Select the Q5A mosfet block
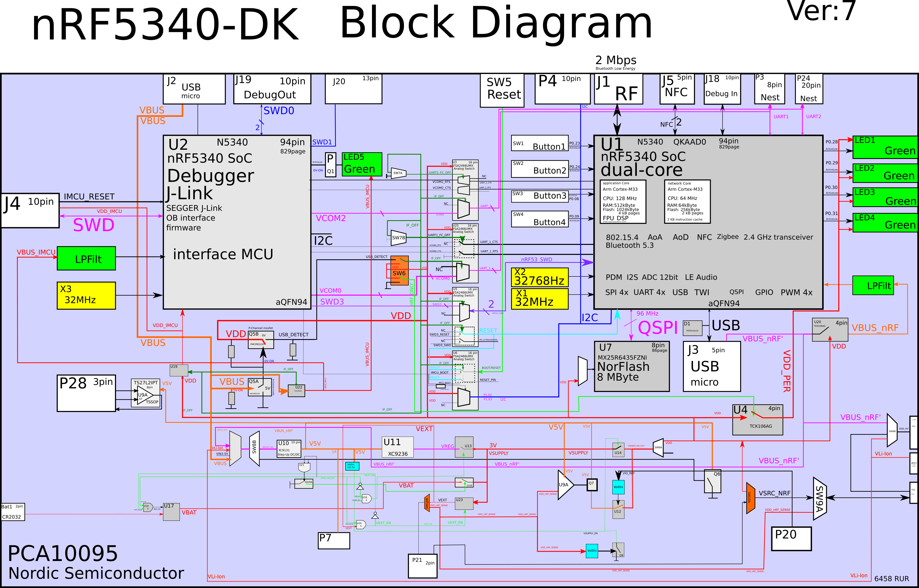The height and width of the screenshot is (588, 919). [x=260, y=387]
